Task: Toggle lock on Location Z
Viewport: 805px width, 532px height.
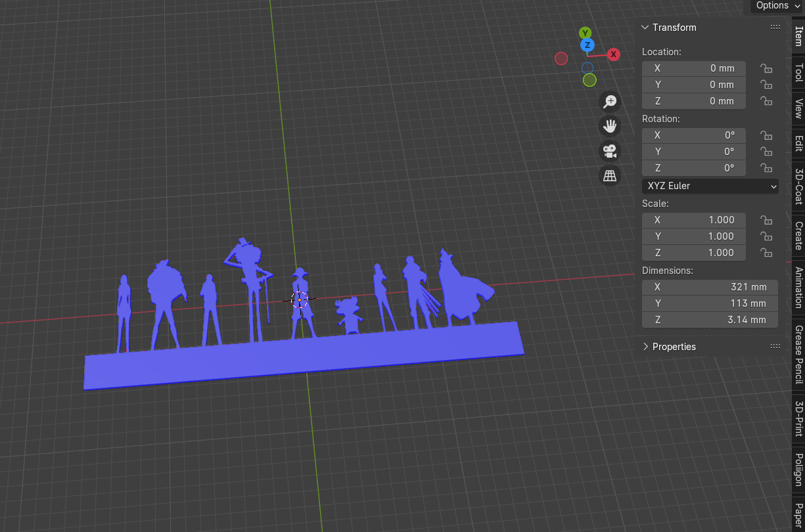Action: [x=766, y=101]
